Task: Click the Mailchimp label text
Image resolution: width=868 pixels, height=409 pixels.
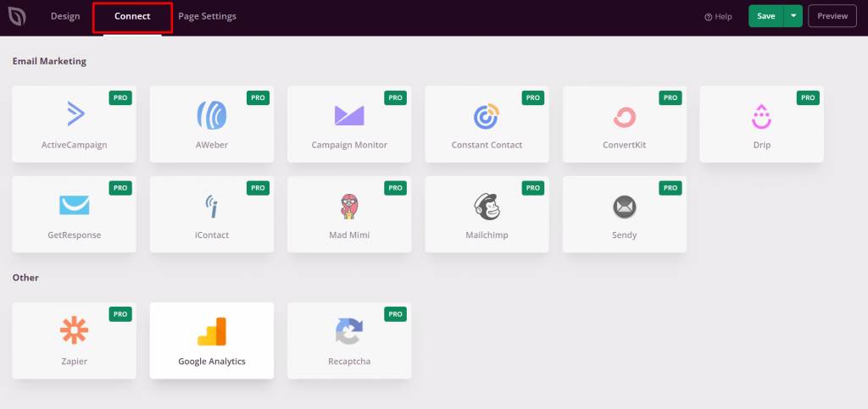Action: 487,235
